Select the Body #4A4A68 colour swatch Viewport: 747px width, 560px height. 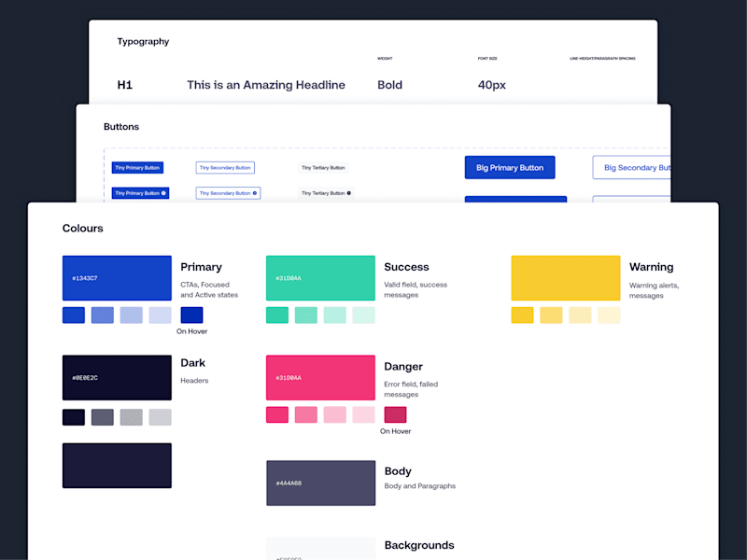(x=320, y=483)
